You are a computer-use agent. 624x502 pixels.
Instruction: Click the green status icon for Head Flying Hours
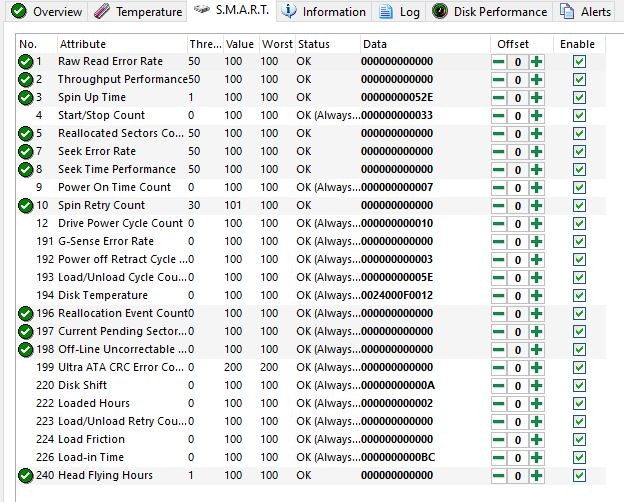[x=25, y=475]
